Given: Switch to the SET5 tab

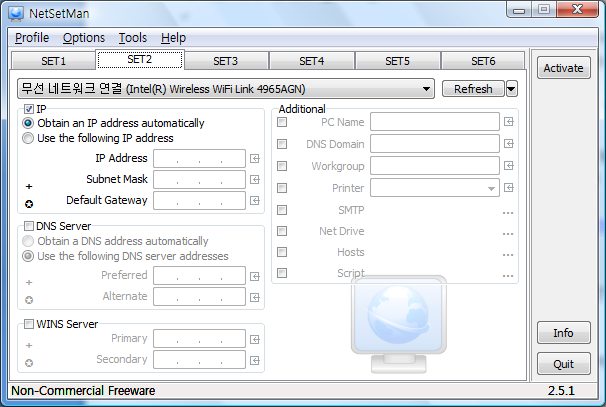Looking at the screenshot, I should pos(397,61).
